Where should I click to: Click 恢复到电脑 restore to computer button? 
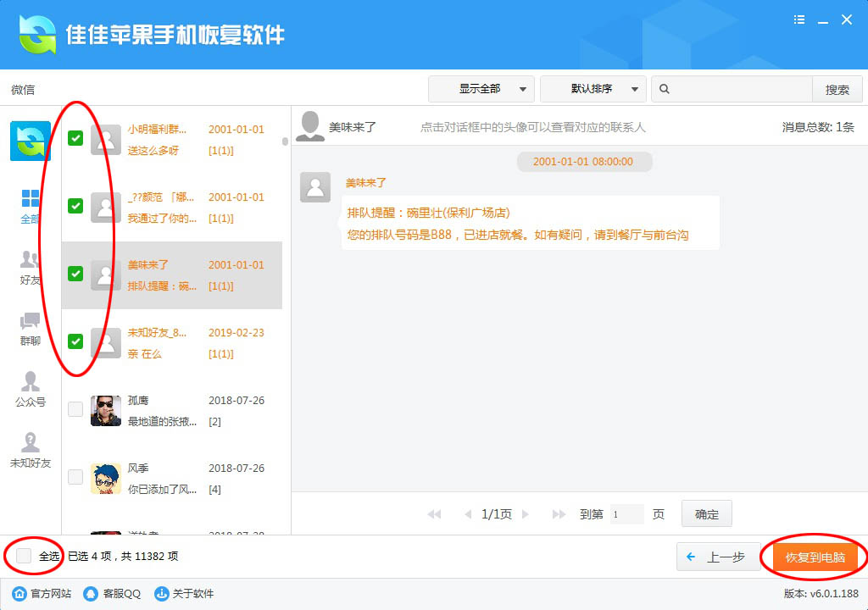[x=815, y=557]
